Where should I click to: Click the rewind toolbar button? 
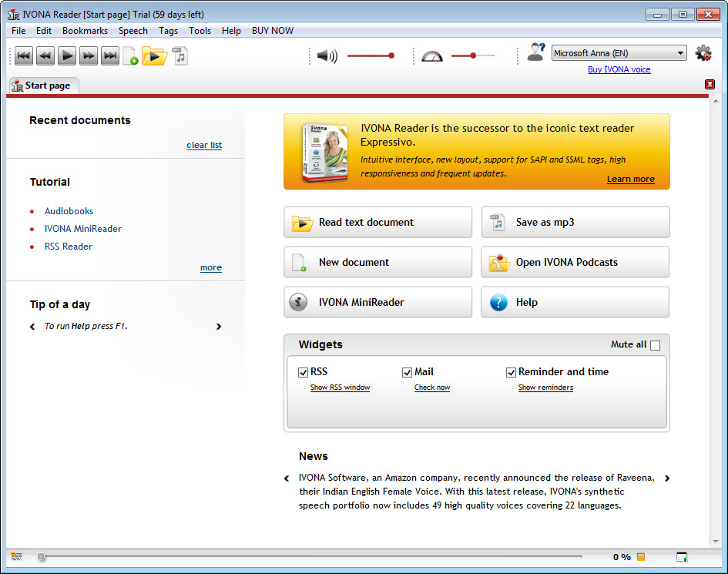[45, 56]
